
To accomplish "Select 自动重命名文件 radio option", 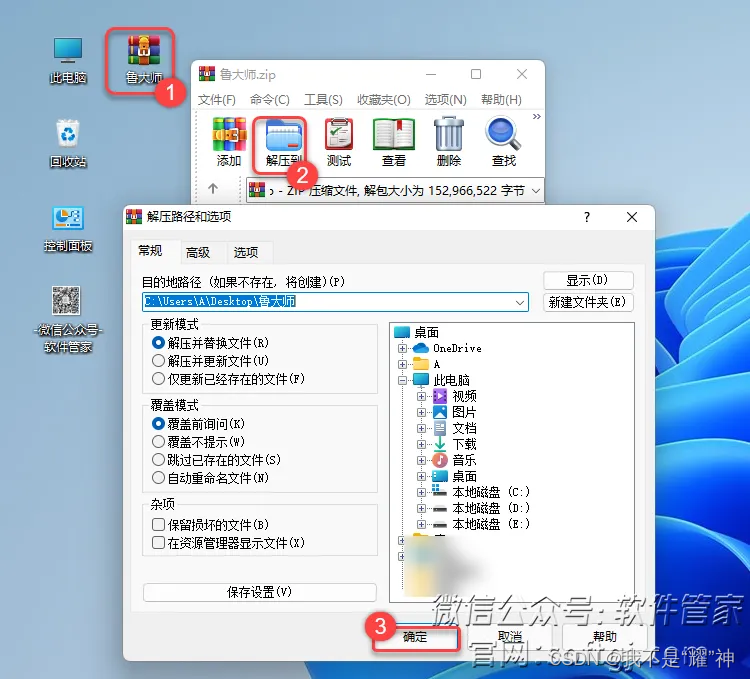I will click(x=158, y=477).
